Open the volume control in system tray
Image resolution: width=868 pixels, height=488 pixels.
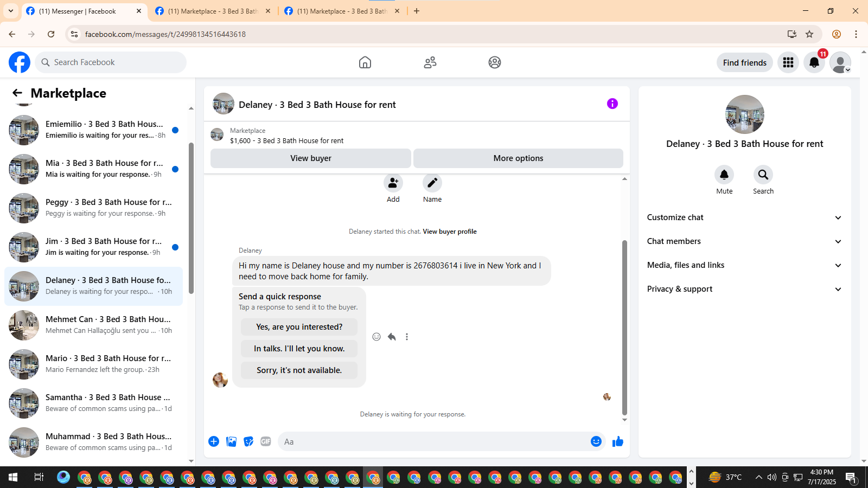coord(771,477)
